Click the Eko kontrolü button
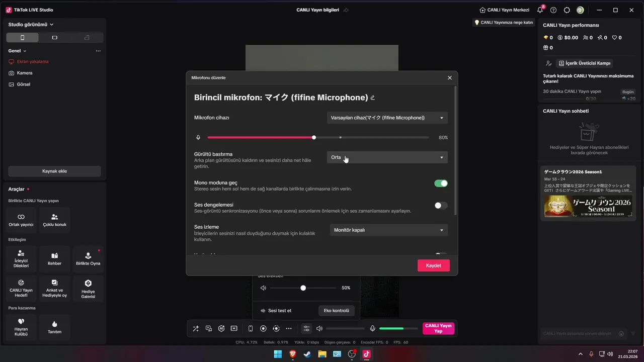Viewport: 644px width, 362px height. (336, 311)
